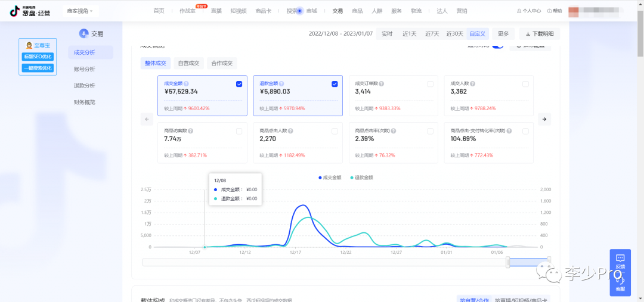This screenshot has width=644, height=302.
Task: Check 商品点击率(次数) metric checkbox
Action: point(430,131)
